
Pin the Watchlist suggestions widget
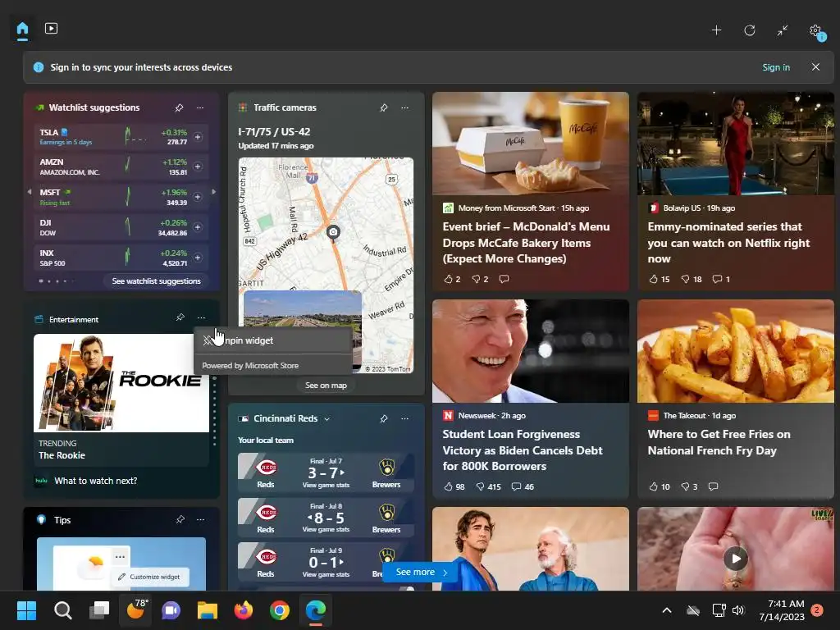(x=179, y=107)
